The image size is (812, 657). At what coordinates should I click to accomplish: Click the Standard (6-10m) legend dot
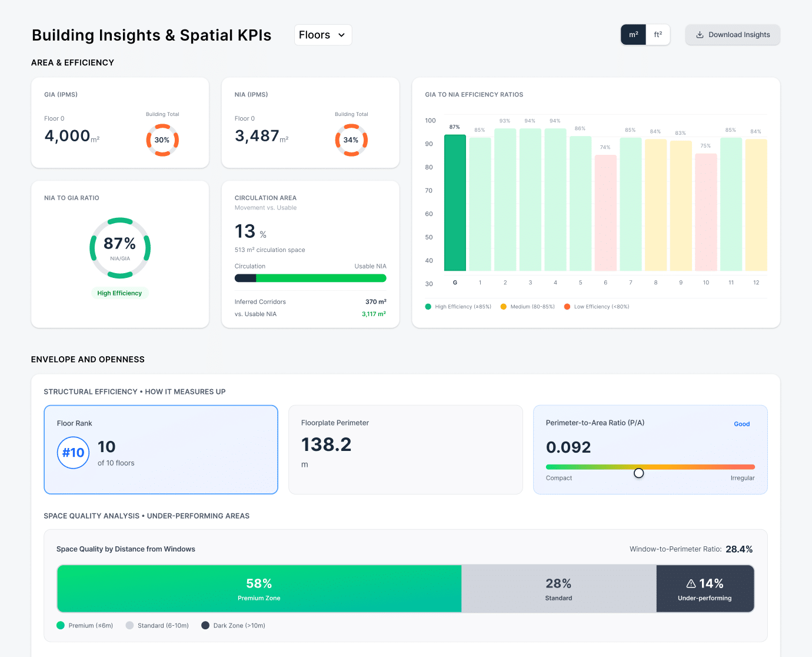pyautogui.click(x=129, y=625)
